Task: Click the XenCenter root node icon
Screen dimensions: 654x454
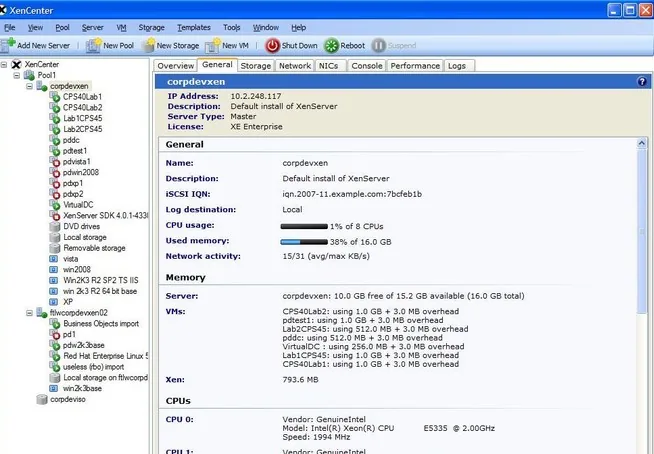Action: 16,64
